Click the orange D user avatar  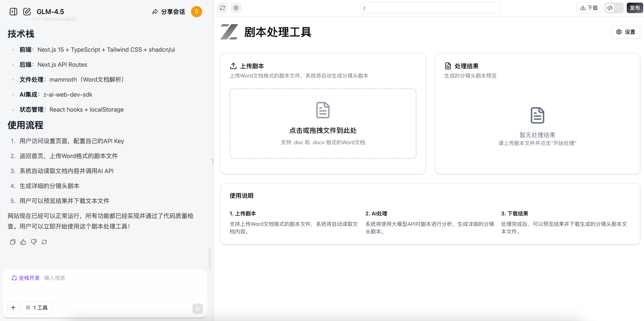click(x=196, y=11)
